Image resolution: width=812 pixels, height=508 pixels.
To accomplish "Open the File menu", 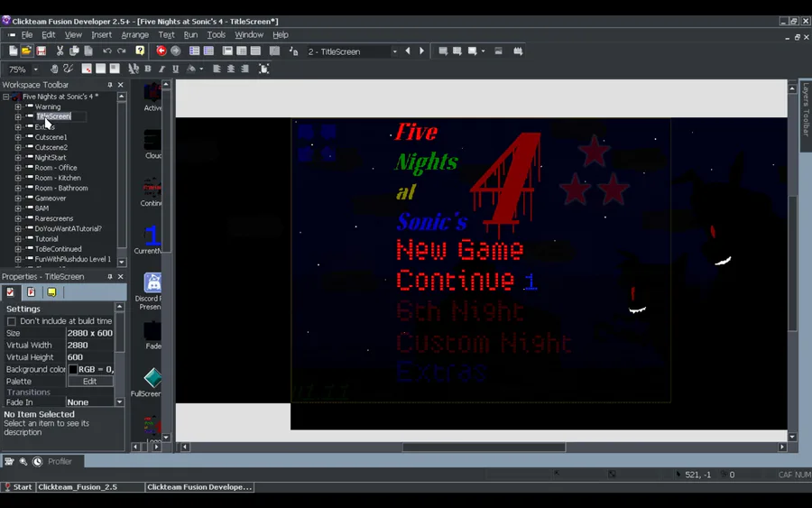I will (x=27, y=34).
